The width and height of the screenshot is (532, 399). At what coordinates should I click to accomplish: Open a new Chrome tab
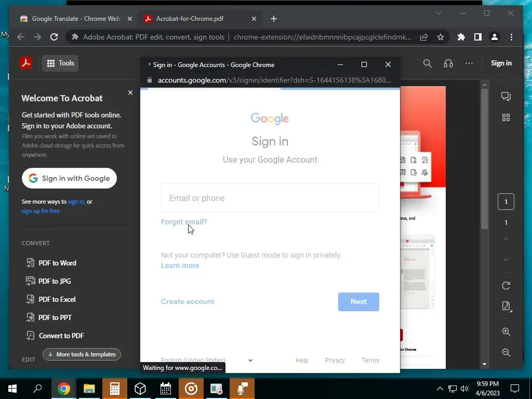(273, 19)
